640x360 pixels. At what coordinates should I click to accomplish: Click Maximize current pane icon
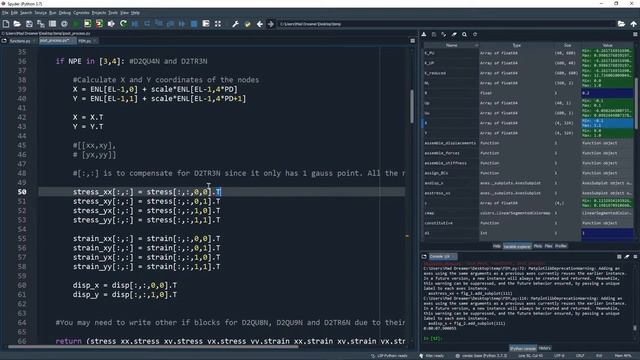[x=206, y=24]
